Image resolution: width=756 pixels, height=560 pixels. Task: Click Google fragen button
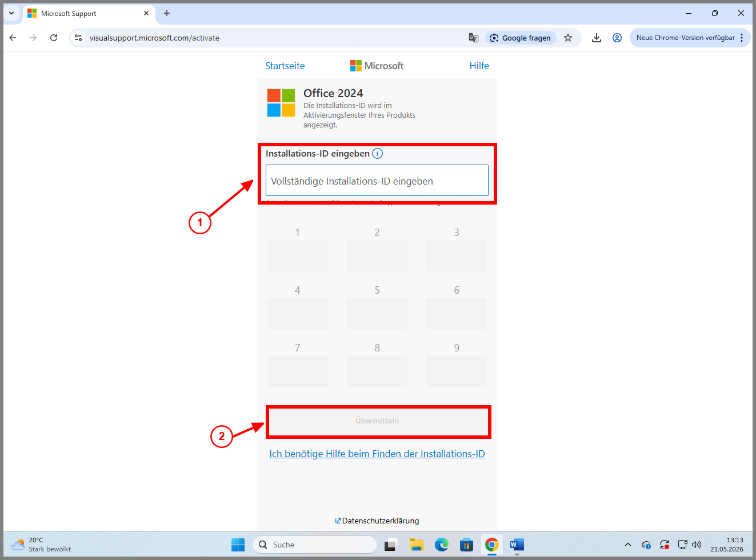[x=521, y=38]
